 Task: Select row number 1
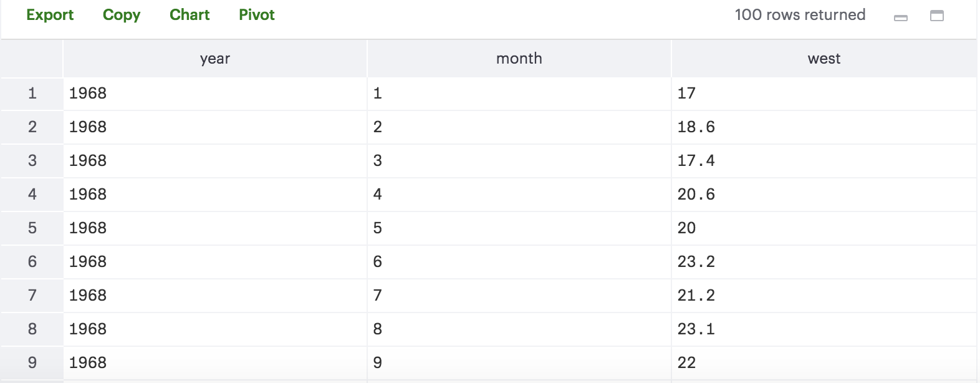(32, 94)
